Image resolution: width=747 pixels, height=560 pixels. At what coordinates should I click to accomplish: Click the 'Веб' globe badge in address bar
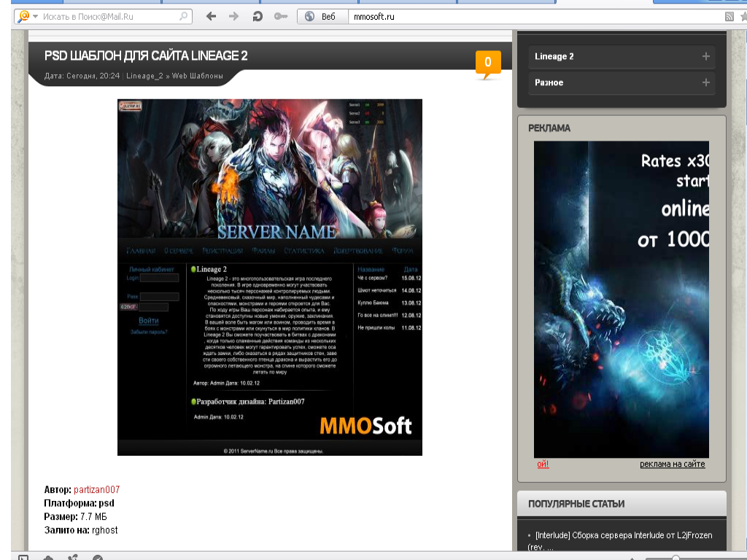pos(322,17)
